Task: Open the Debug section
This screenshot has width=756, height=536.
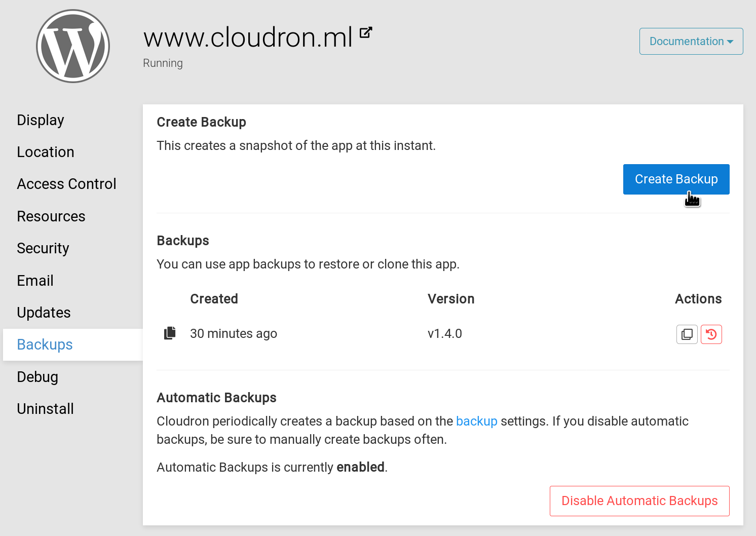Action: [x=37, y=377]
